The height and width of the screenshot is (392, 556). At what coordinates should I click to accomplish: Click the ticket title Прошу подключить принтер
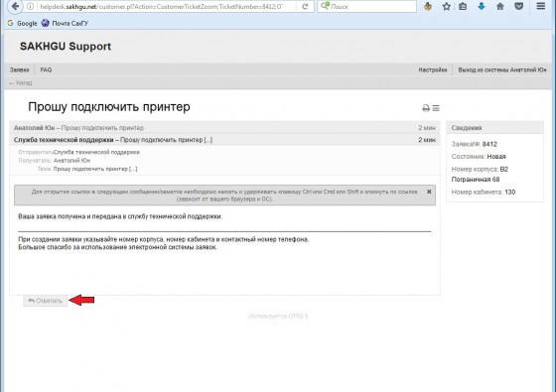[x=109, y=107]
